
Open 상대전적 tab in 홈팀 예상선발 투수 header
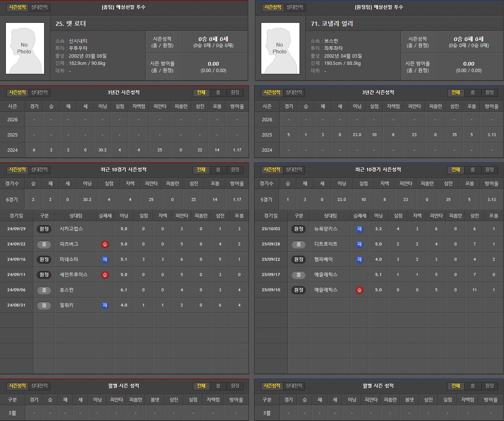pyautogui.click(x=40, y=7)
